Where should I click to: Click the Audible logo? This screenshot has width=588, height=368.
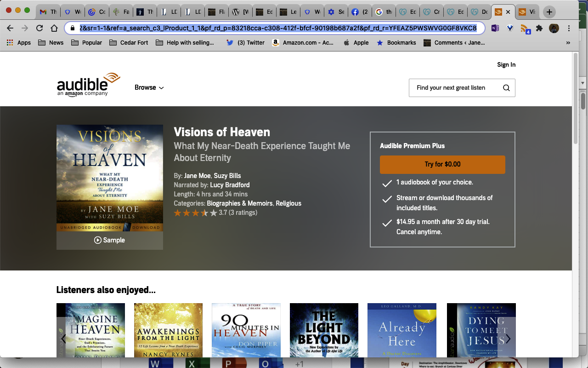(89, 84)
